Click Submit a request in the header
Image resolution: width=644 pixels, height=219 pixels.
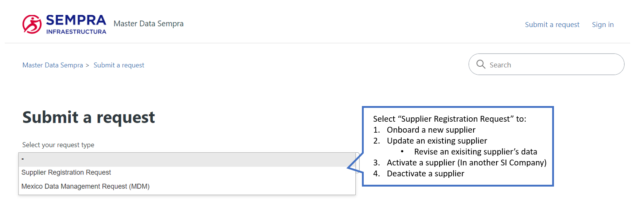tap(552, 24)
